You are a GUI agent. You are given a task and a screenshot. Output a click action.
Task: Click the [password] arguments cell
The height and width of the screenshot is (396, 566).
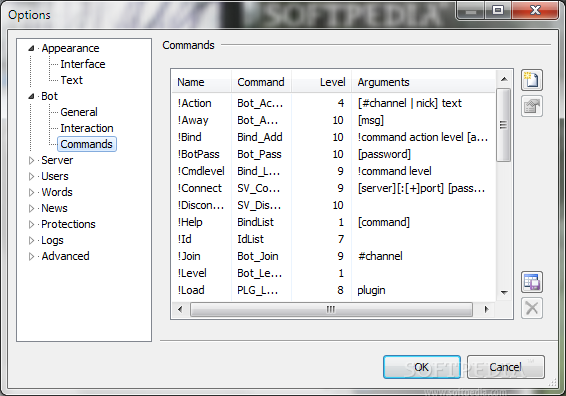384,154
